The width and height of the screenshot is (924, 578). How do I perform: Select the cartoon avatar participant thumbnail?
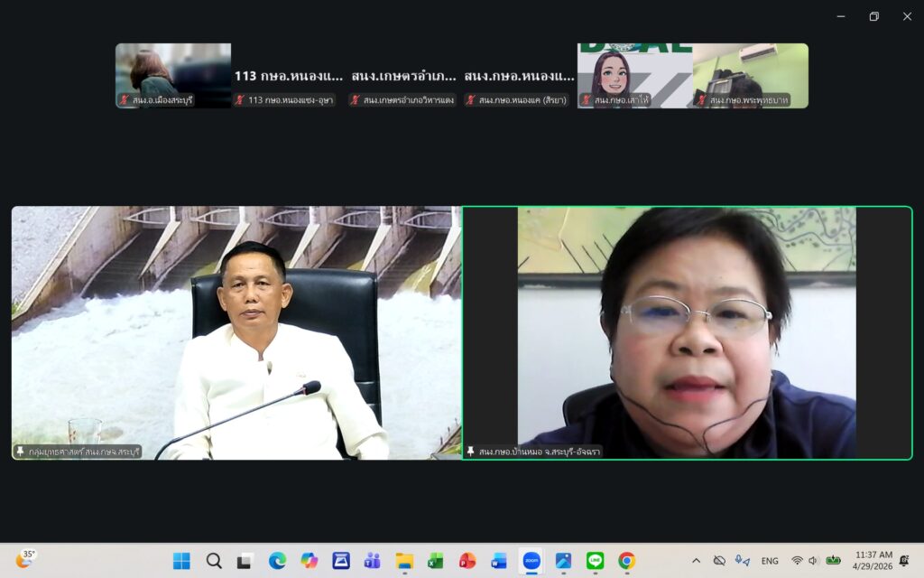tap(634, 76)
